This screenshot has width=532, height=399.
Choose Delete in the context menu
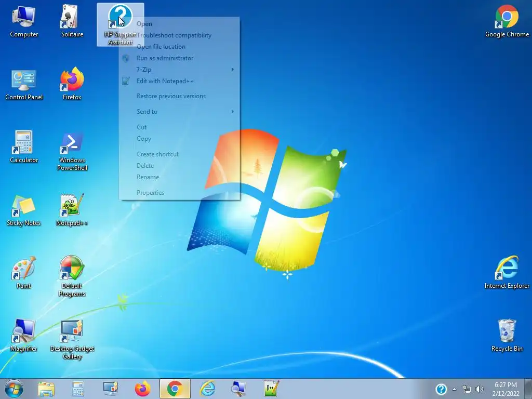click(x=179, y=166)
